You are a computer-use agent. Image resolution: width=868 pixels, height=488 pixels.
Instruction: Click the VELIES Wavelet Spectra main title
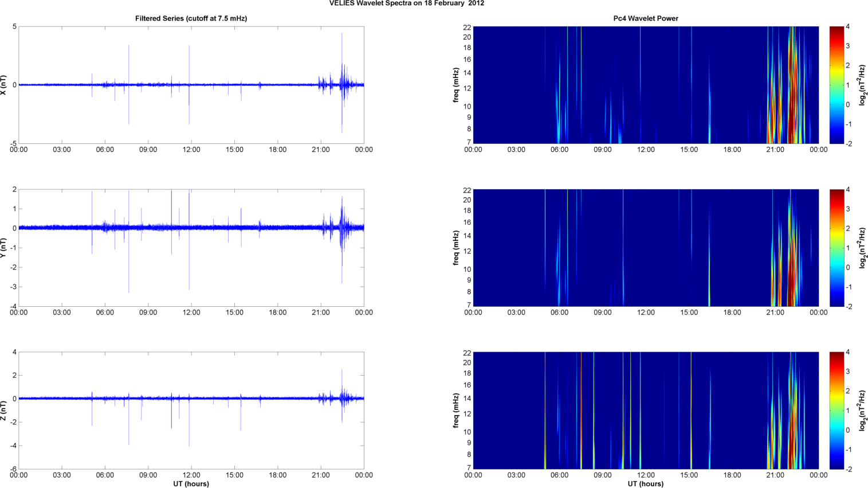406,3
